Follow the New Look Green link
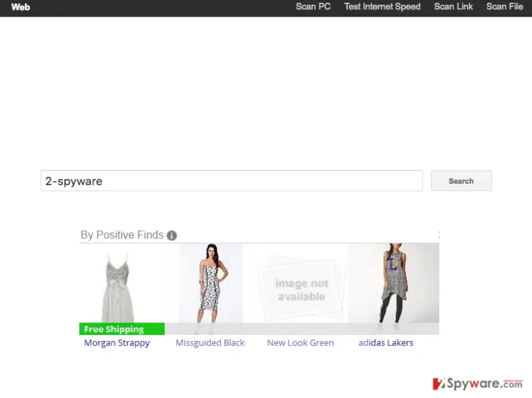The height and width of the screenshot is (398, 532). coord(301,343)
